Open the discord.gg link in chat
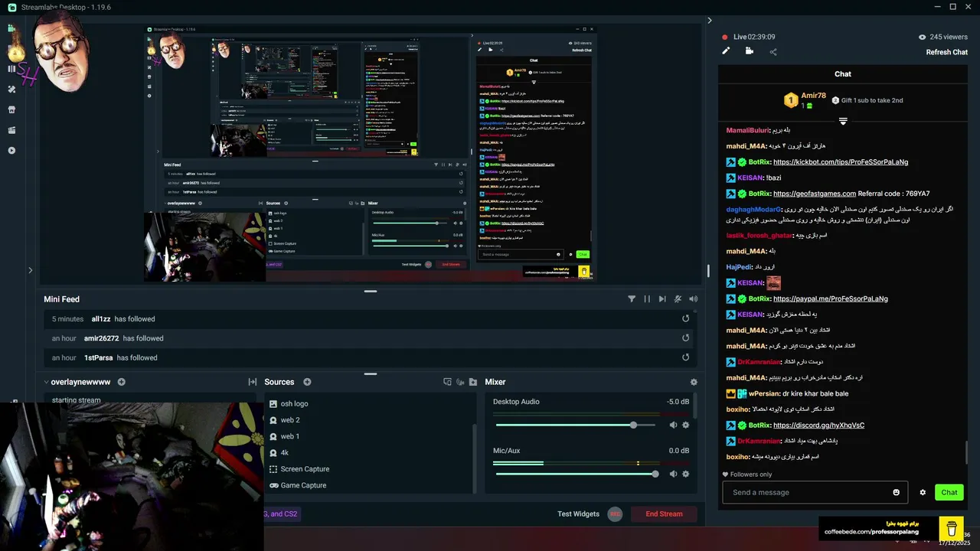Viewport: 980px width, 551px height. [818, 425]
